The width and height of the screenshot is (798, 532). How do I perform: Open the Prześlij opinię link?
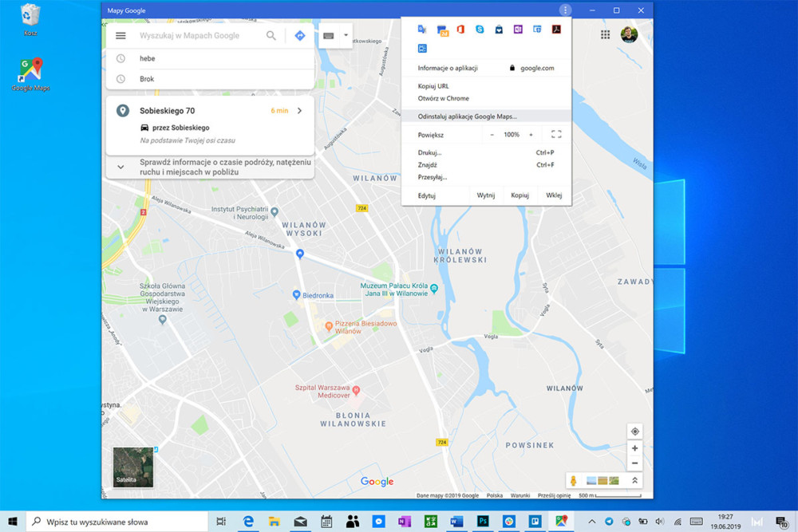tap(555, 495)
